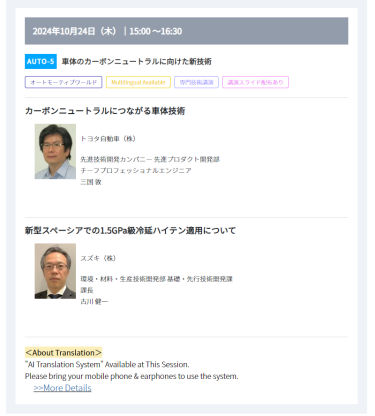Click talk title 新型スペーシアでの1.5GPa級冷延ハイテン適用について

(x=130, y=230)
